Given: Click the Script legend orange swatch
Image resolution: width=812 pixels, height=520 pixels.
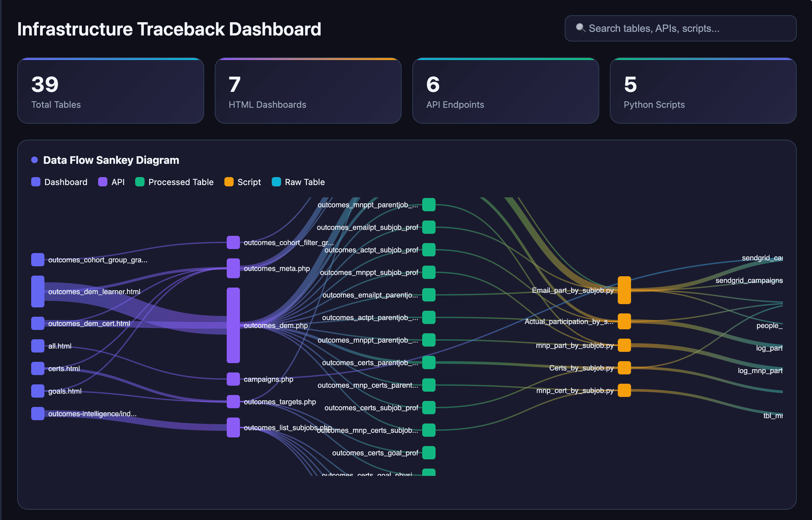Looking at the screenshot, I should click(229, 182).
